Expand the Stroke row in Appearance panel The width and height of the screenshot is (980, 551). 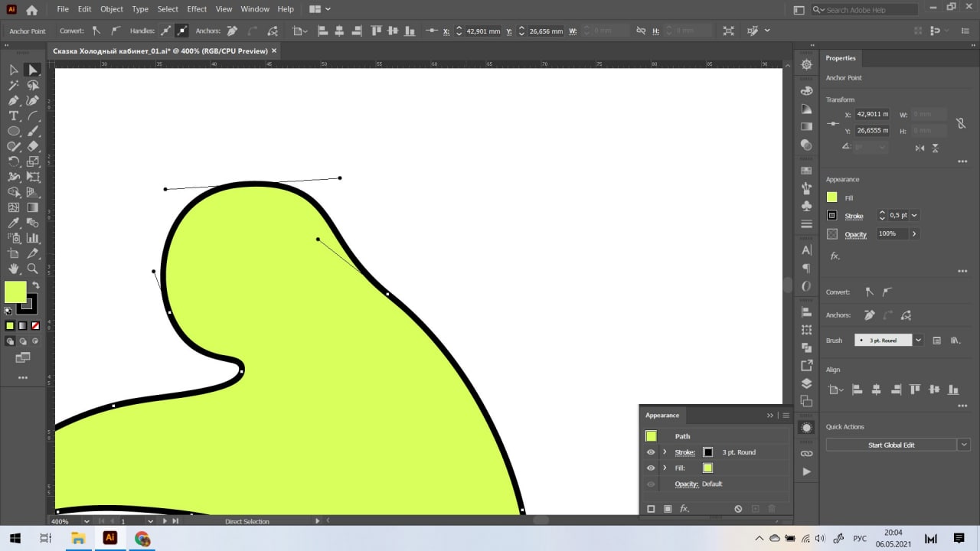pos(665,452)
